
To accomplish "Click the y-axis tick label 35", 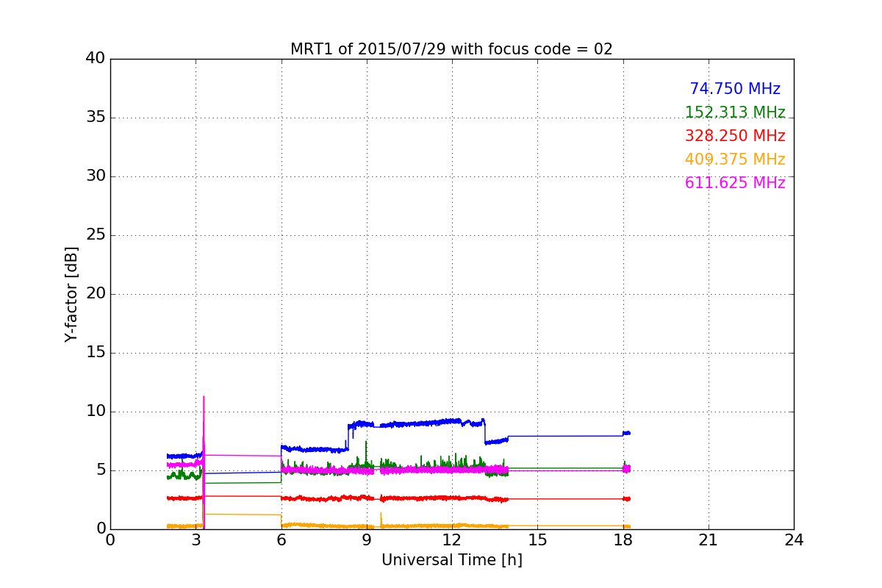I will (96, 118).
